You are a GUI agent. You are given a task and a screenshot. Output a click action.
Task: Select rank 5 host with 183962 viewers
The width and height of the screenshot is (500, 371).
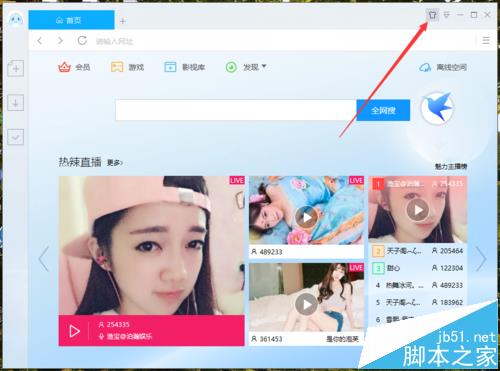pyautogui.click(x=418, y=302)
